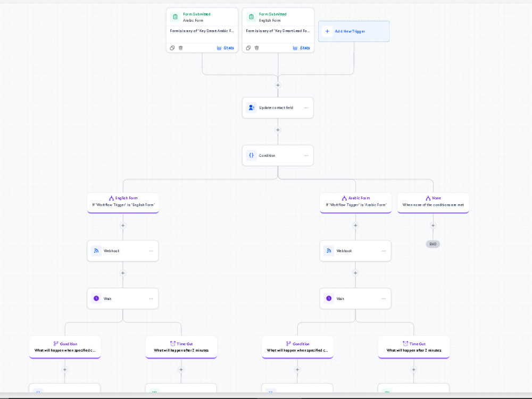This screenshot has width=532, height=399.
Task: Select Time Out branch under English Wait
Action: pyautogui.click(x=181, y=347)
